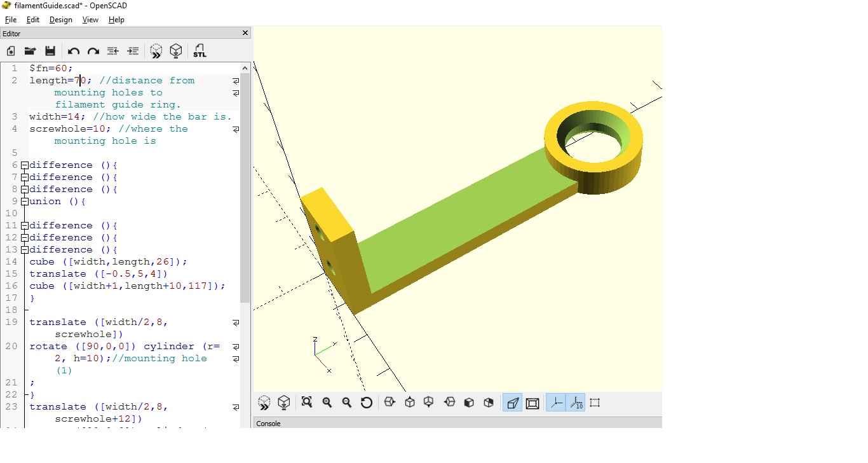This screenshot has height=463, width=868.
Task: Close the Editor panel
Action: (x=246, y=33)
